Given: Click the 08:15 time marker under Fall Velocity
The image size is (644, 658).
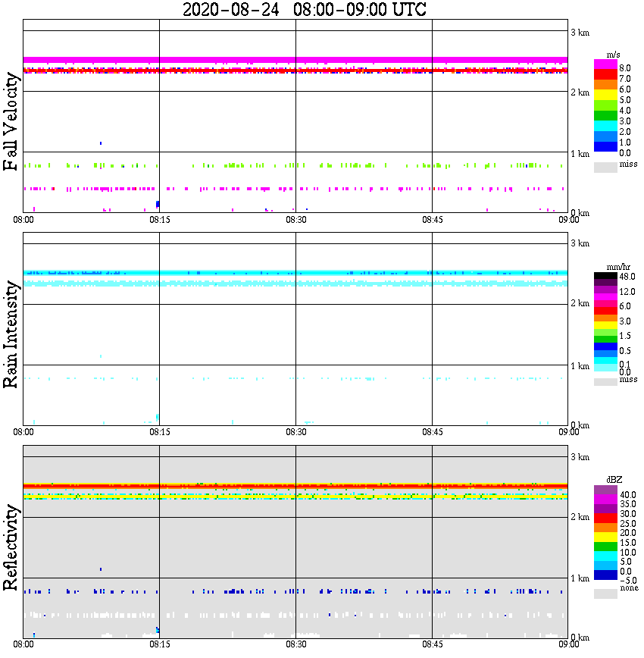Looking at the screenshot, I should click(159, 220).
